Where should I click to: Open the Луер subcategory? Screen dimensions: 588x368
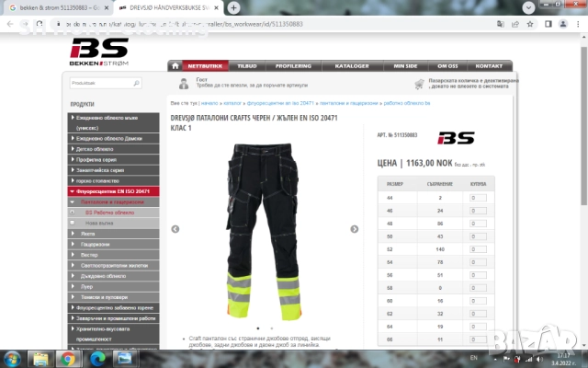point(113,286)
